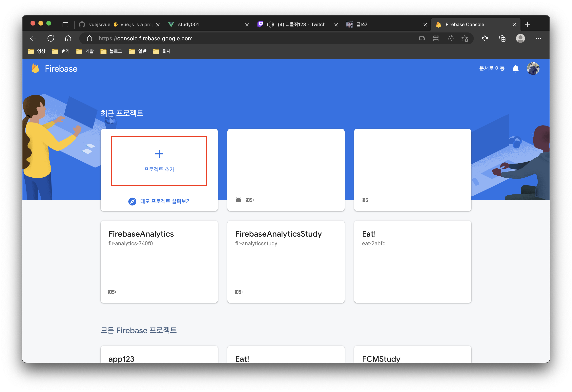Open the 블로그 bookmarks folder

pyautogui.click(x=111, y=51)
